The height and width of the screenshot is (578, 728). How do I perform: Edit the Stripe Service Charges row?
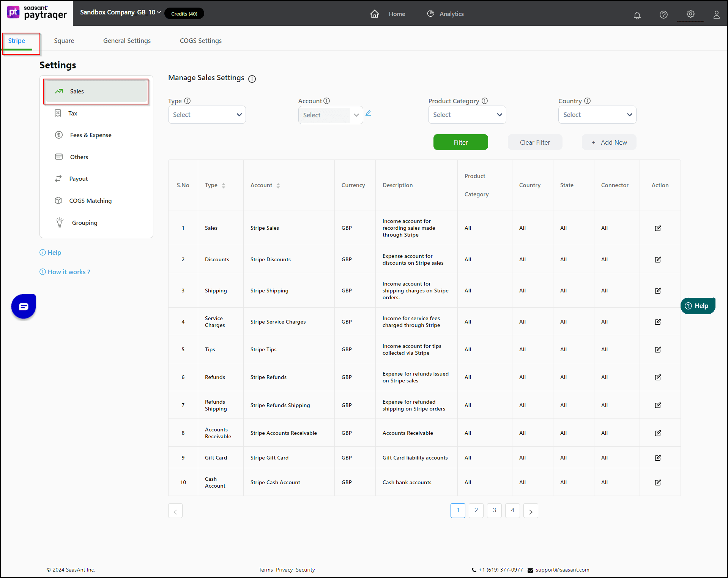pos(658,322)
